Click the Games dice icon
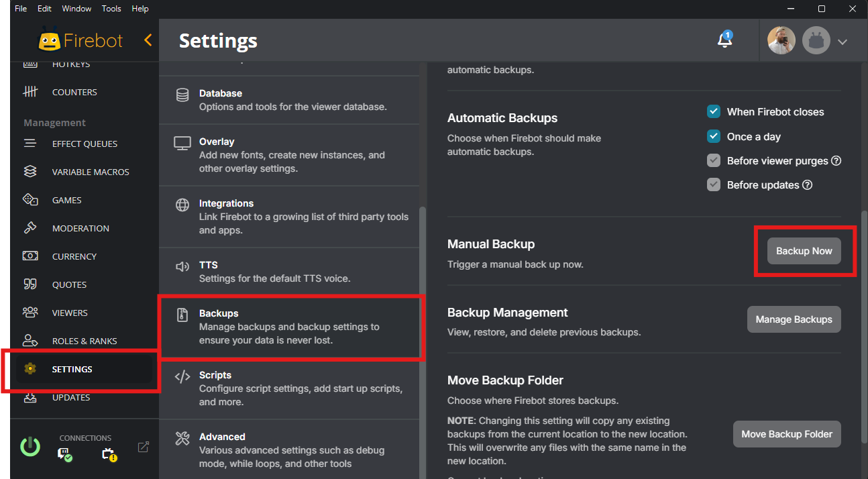 click(30, 200)
